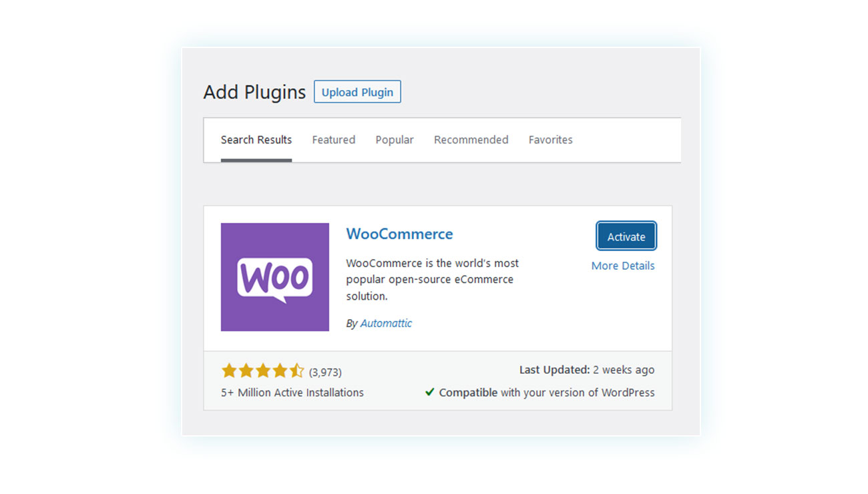This screenshot has width=868, height=494.
Task: Open More Details for WooCommerce
Action: point(623,266)
